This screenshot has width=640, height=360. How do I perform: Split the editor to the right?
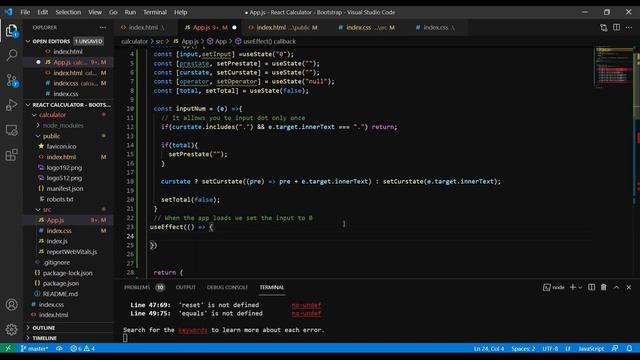616,27
